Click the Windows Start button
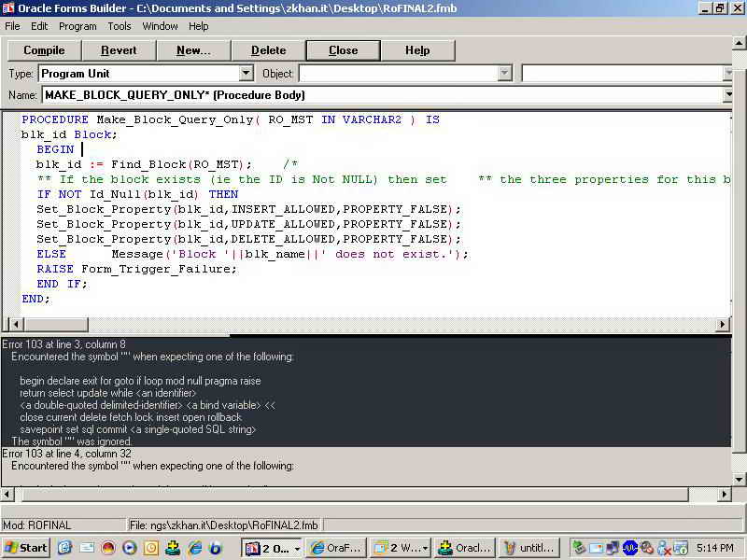This screenshot has width=747, height=560. pos(26,548)
